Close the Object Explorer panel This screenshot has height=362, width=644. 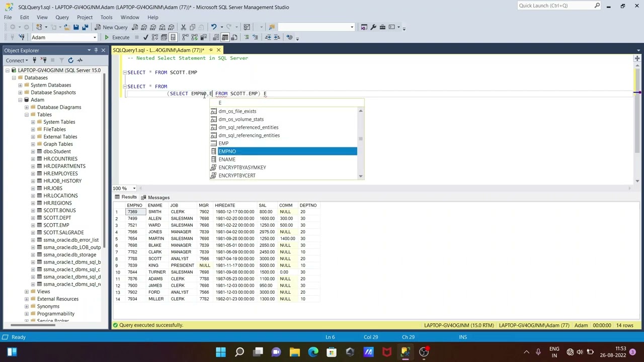tap(103, 50)
